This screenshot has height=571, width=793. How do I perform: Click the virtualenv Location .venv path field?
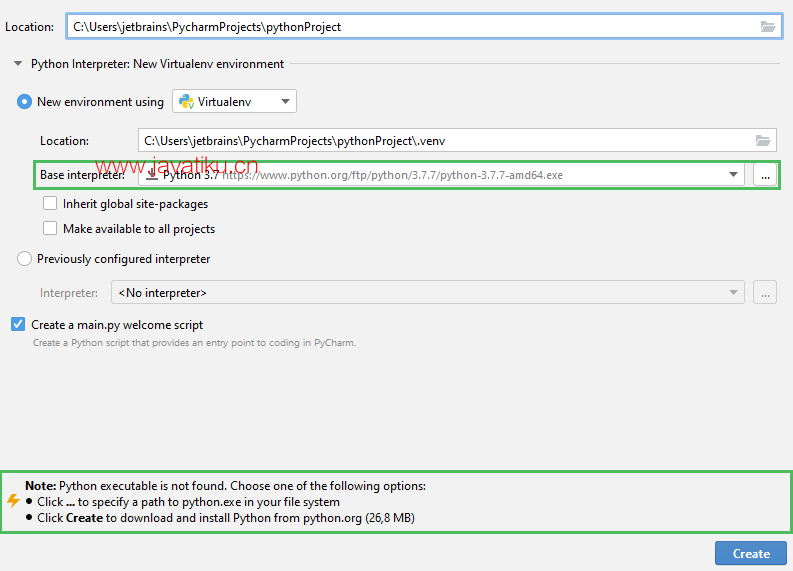click(440, 141)
